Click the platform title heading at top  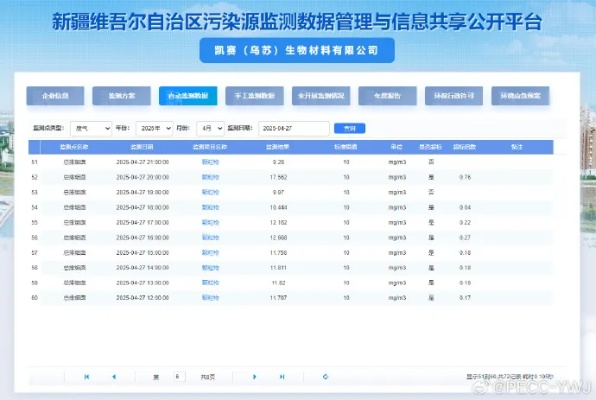[297, 21]
